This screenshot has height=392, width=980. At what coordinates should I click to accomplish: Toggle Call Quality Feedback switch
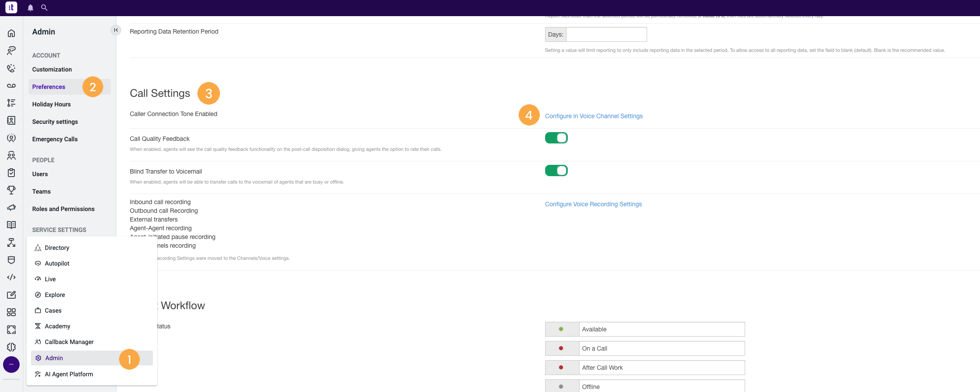(556, 138)
